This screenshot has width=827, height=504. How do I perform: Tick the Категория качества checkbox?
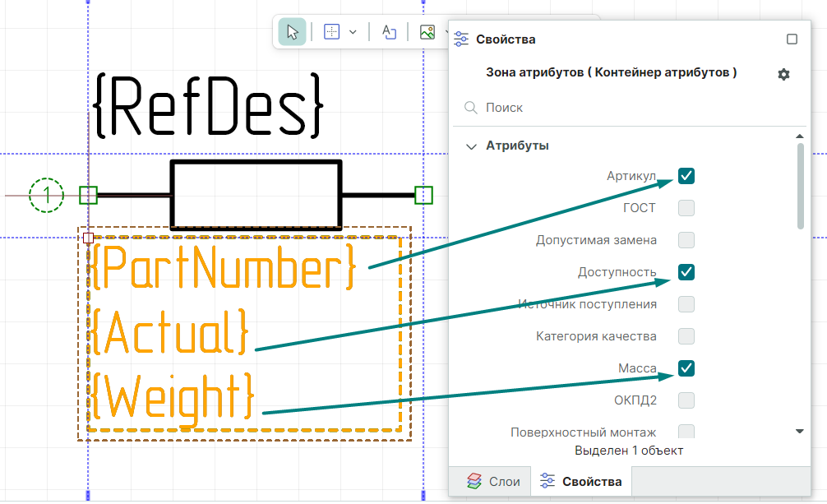[686, 336]
